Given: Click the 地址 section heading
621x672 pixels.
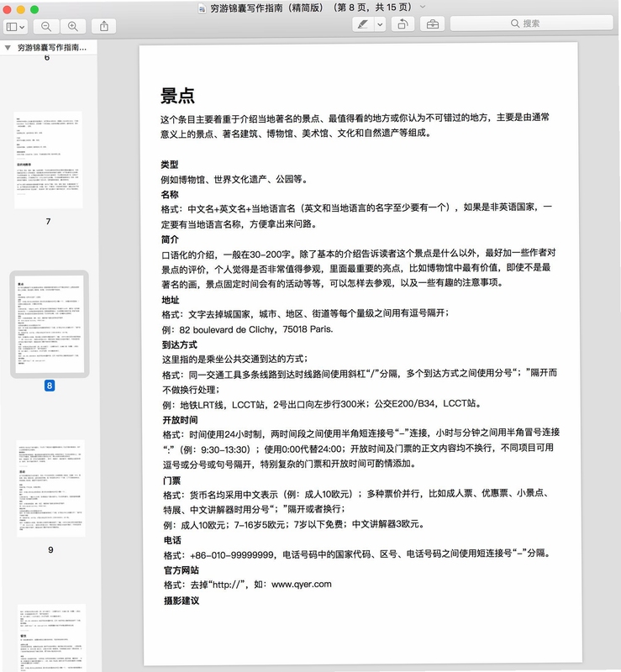Looking at the screenshot, I should coord(171,300).
